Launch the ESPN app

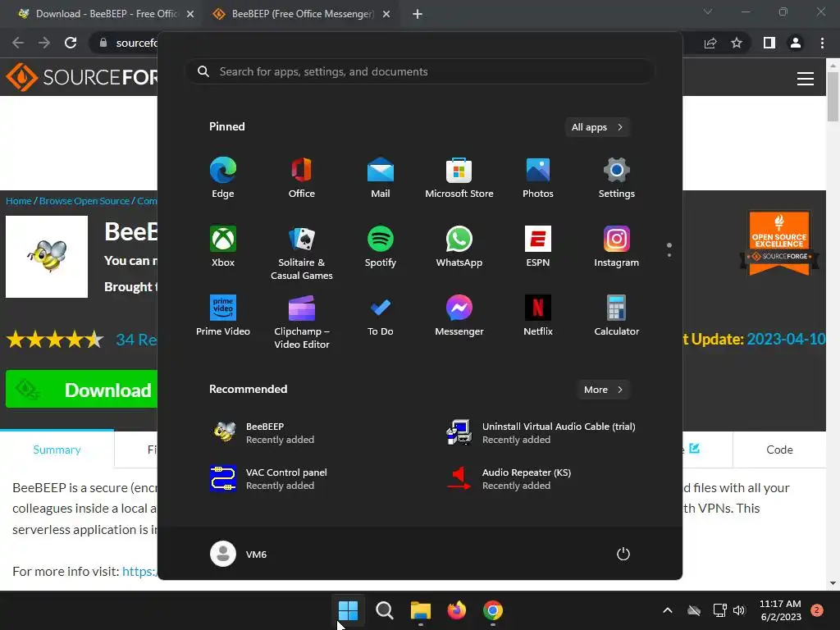pyautogui.click(x=538, y=246)
